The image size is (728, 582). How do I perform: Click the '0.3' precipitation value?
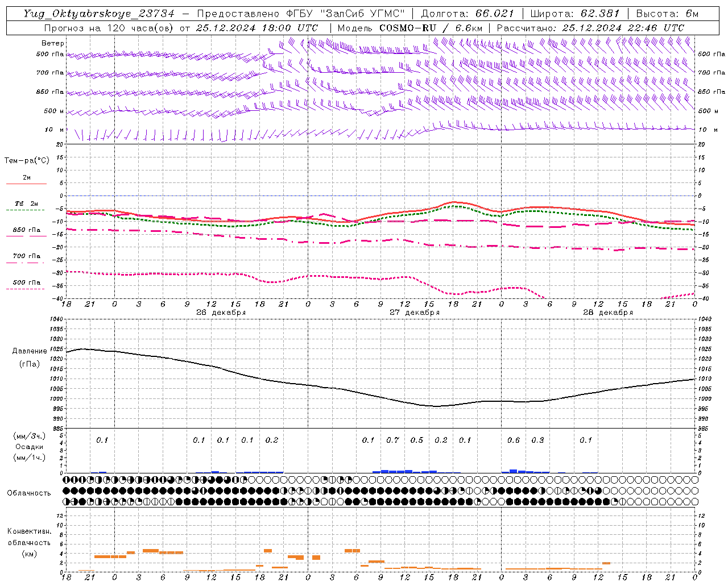click(x=537, y=440)
